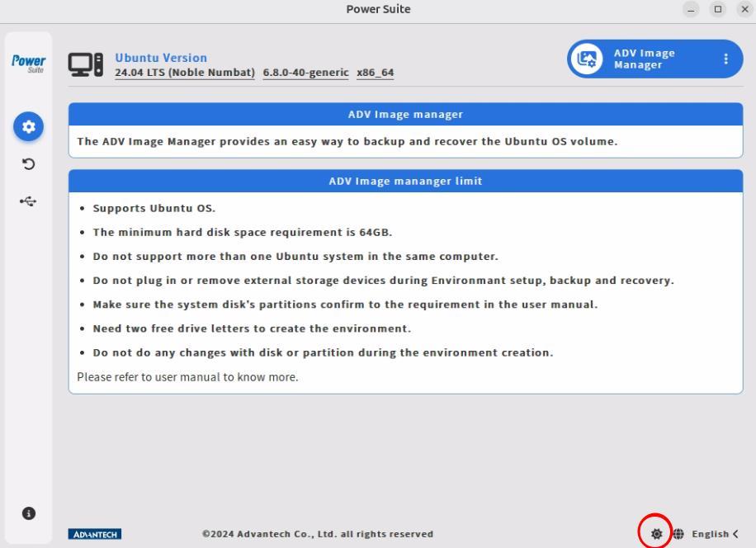Click the minimum hard disk space 64GB line
Screen dimensions: 756x548
[243, 232]
